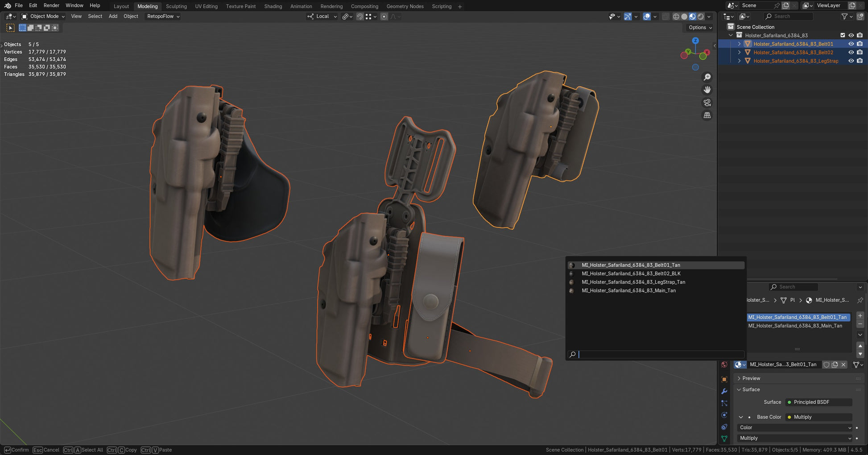Open the Modifiers wrench properties tab
This screenshot has width=868, height=455.
[724, 391]
